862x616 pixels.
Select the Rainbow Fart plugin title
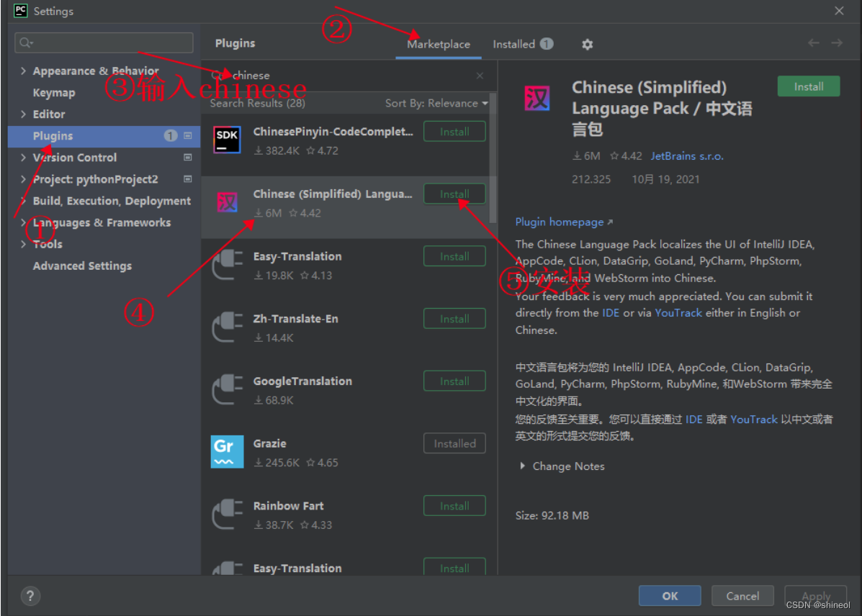click(x=288, y=506)
